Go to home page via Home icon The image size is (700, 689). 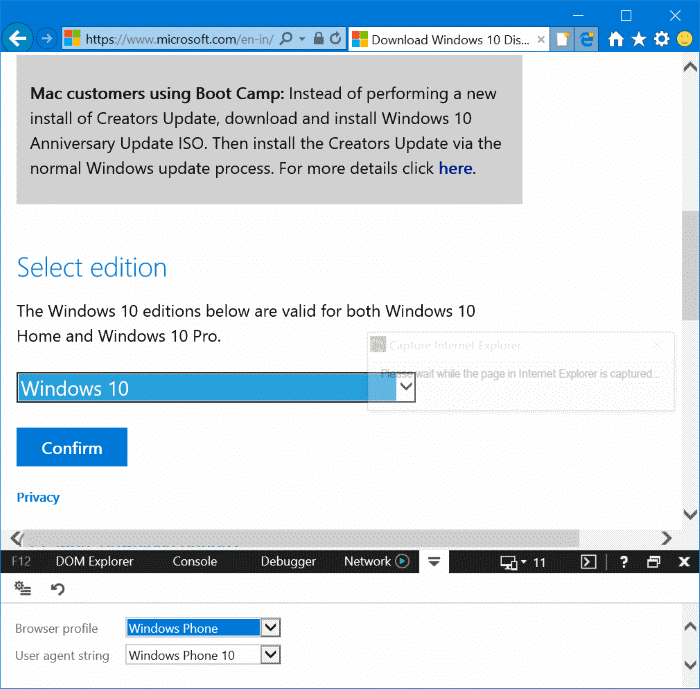[x=616, y=39]
